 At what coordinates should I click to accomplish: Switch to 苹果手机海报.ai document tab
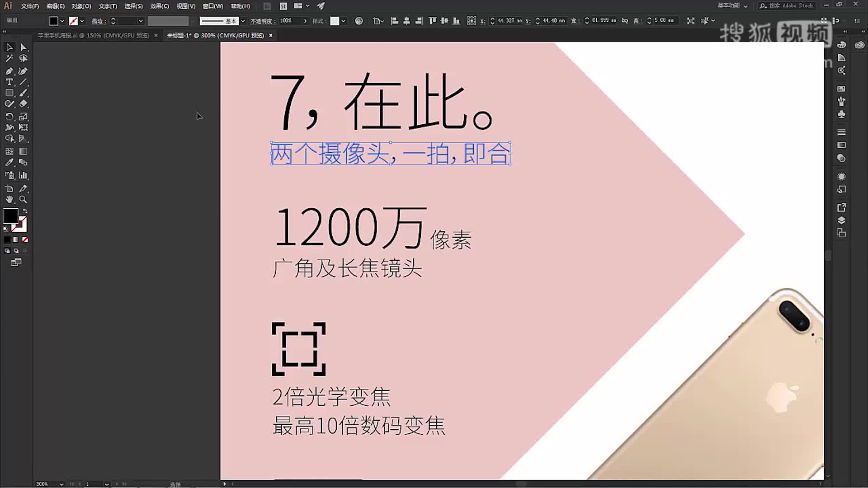pos(93,35)
